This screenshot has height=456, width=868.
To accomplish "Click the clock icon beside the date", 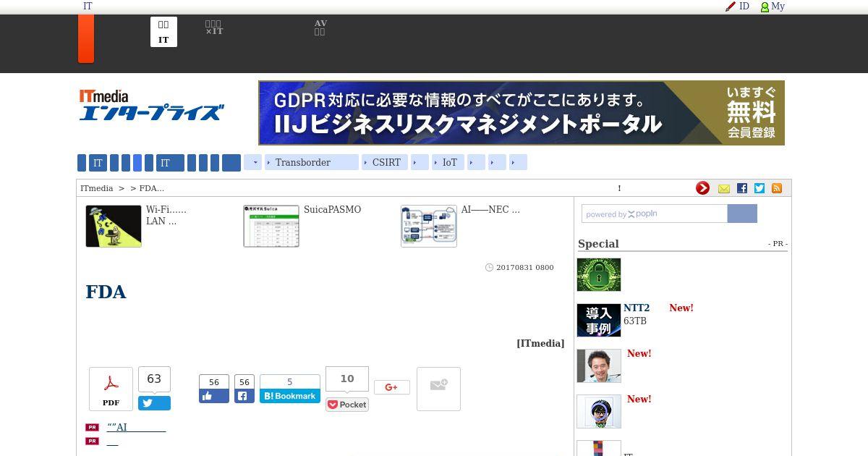I will click(x=489, y=267).
